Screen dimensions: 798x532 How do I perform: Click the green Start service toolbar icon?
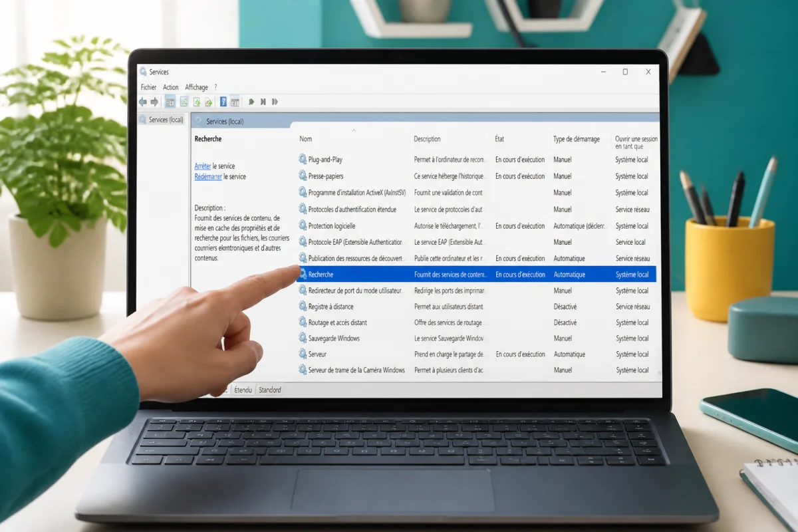[251, 102]
